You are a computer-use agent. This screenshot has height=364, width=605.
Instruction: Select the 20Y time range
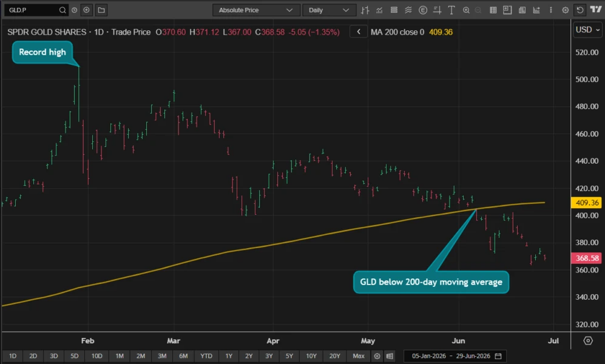334,356
